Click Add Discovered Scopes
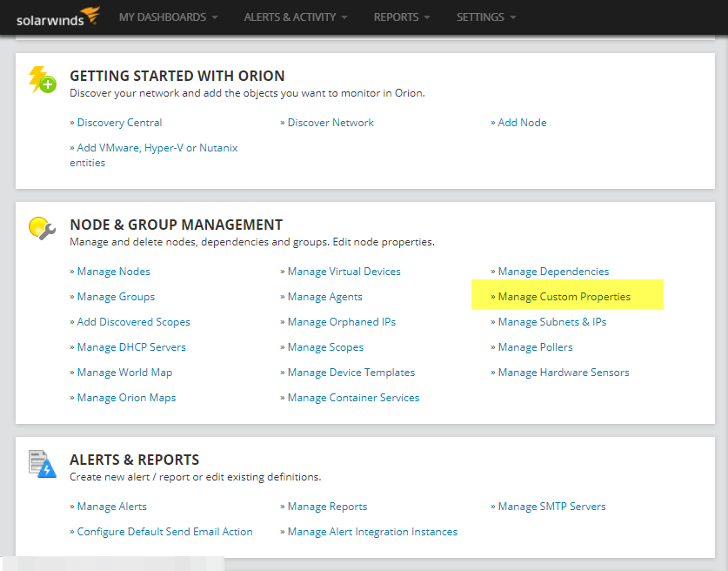This screenshot has width=728, height=571. [134, 322]
